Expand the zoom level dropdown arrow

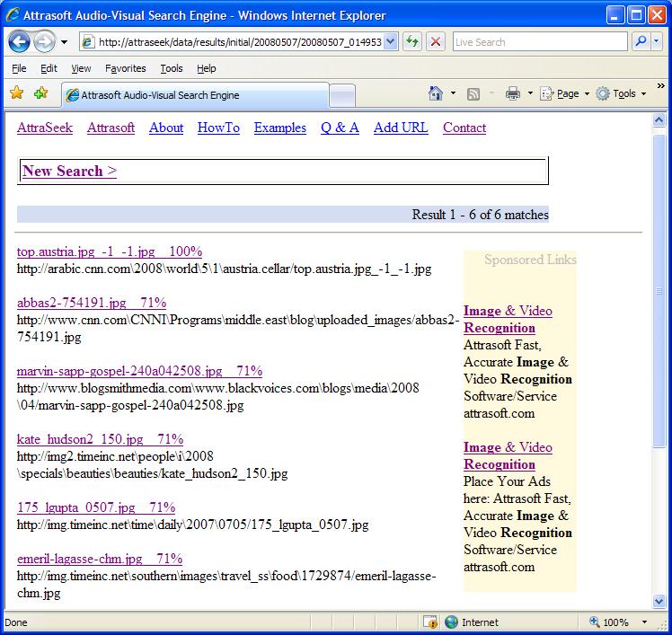pyautogui.click(x=644, y=622)
